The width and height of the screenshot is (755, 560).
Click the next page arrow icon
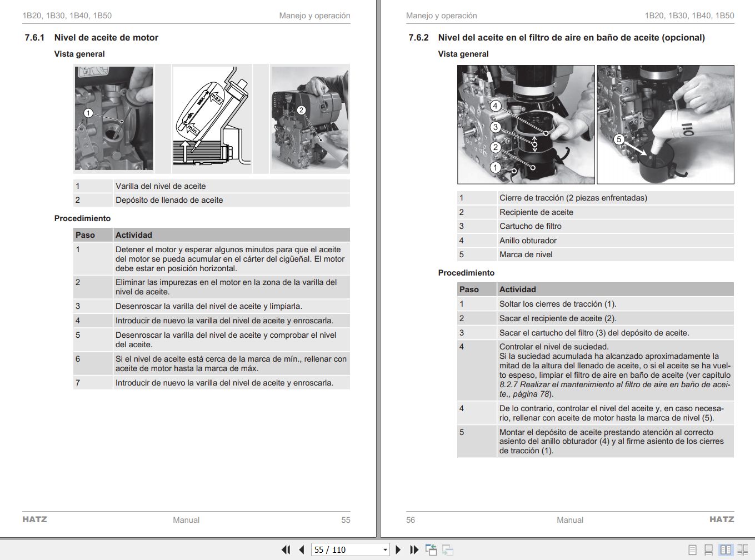pos(398,549)
